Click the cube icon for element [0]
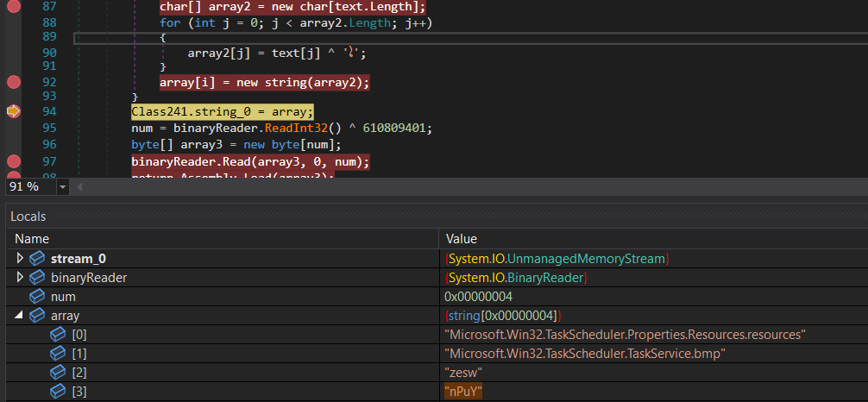 (x=58, y=335)
